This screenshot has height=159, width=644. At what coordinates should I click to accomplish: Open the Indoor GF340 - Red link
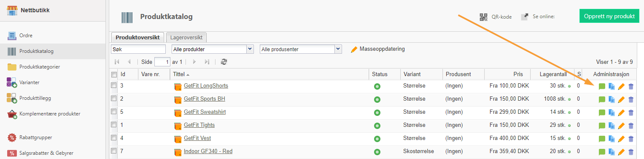click(208, 151)
